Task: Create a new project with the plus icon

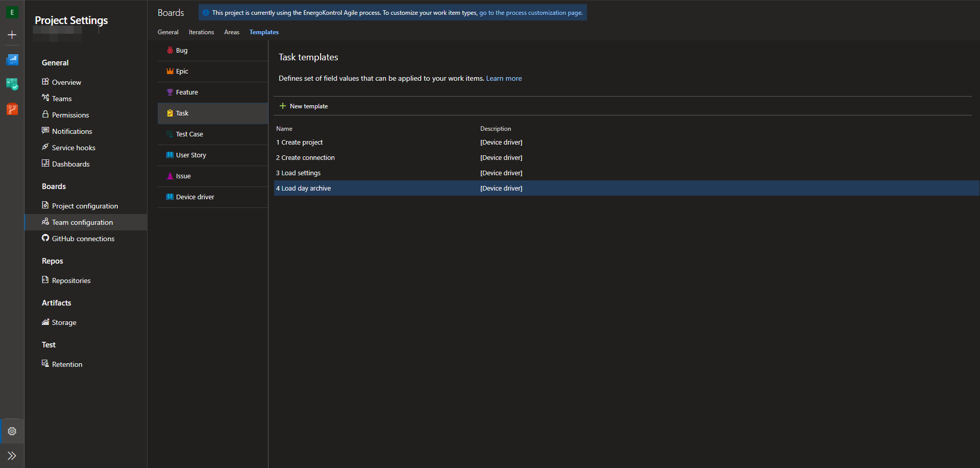Action: click(x=12, y=35)
